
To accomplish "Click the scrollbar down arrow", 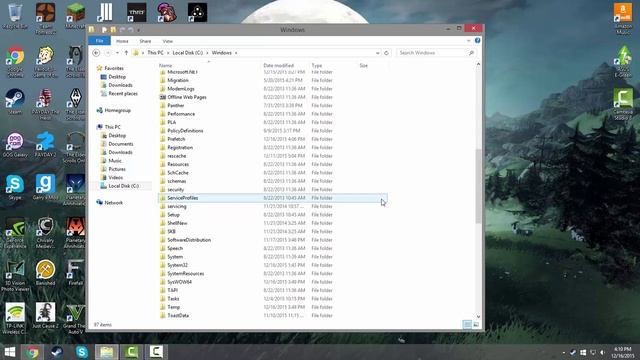I will coord(478,316).
